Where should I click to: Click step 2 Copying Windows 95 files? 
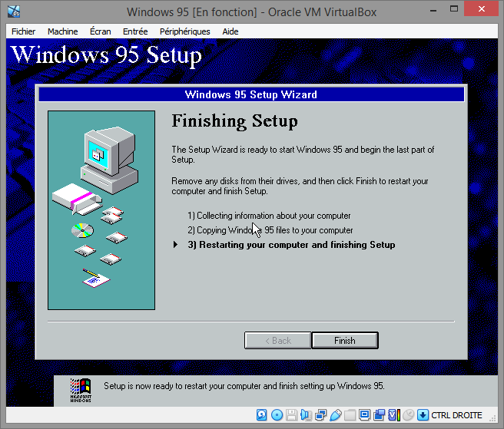[270, 230]
